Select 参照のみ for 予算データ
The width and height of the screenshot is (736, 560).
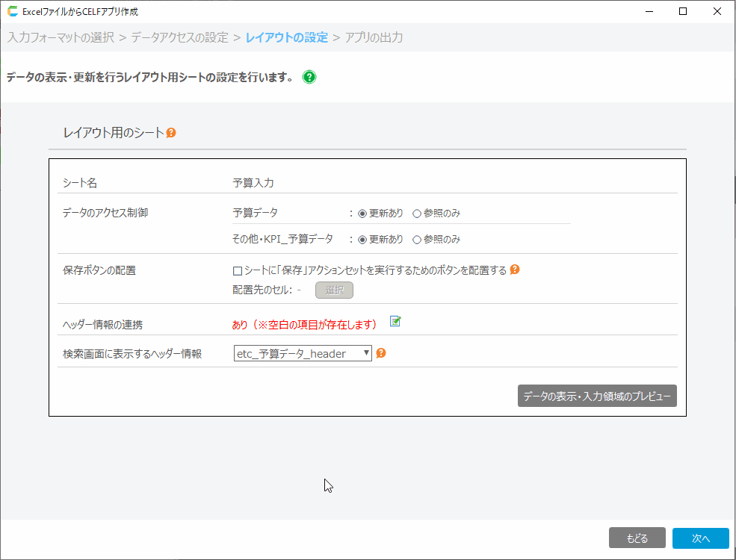(417, 213)
